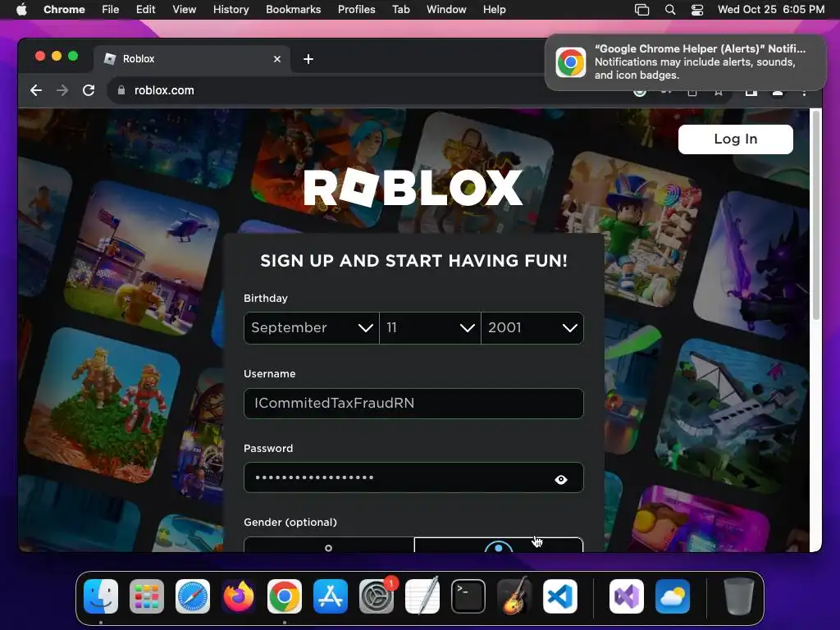Screen dimensions: 840x630
Task: Open Visual Studio purple icon in dock
Action: 627,596
